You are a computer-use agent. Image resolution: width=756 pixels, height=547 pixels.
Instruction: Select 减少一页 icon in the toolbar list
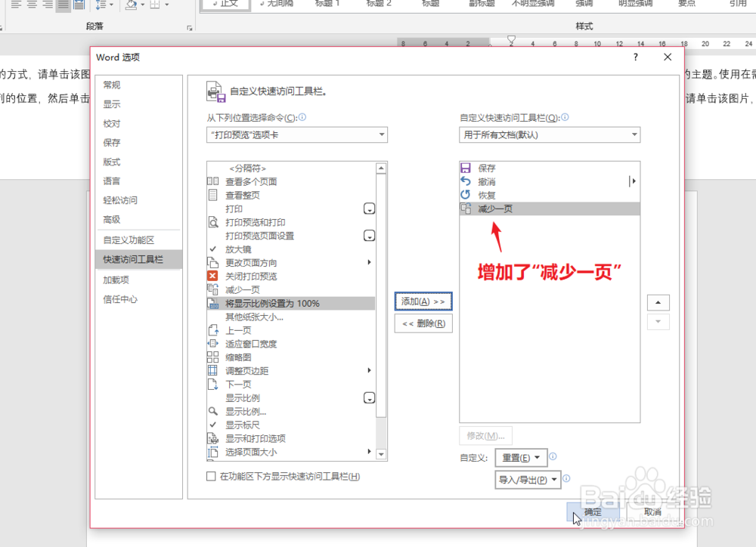465,209
